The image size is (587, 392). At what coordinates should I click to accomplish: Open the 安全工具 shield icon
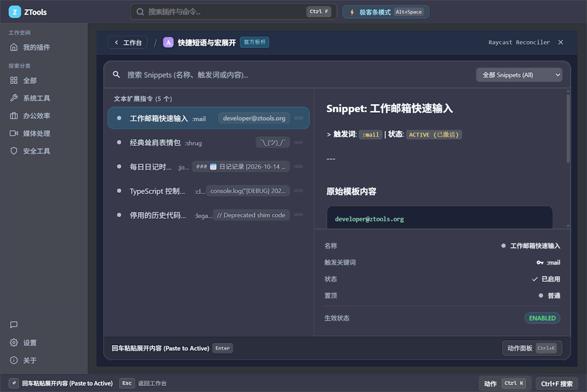[14, 151]
